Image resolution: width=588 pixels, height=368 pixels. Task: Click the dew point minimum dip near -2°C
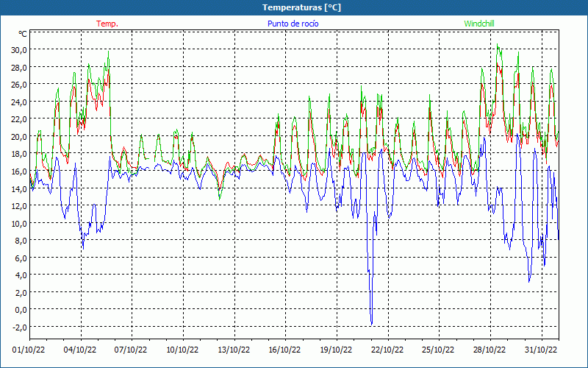[372, 324]
